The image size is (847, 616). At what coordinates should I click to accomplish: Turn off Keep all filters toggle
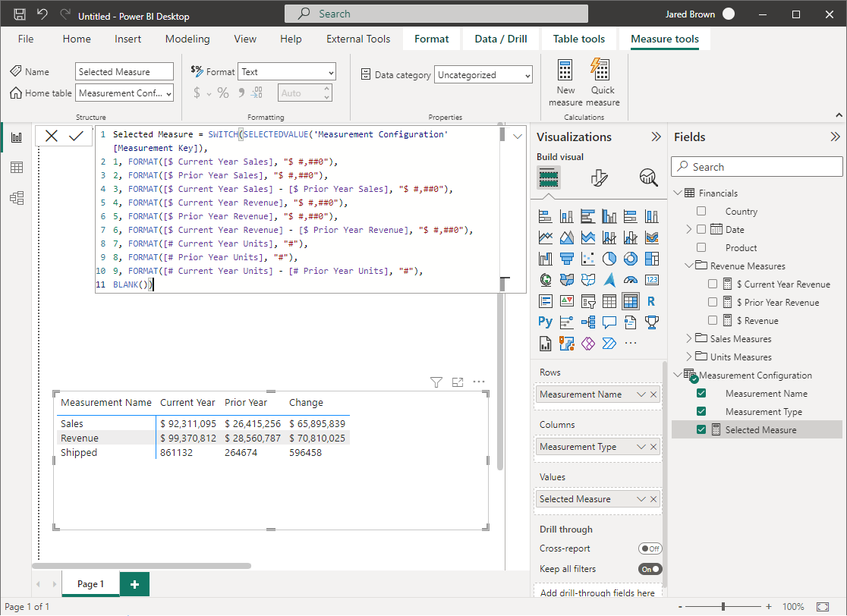pos(650,569)
